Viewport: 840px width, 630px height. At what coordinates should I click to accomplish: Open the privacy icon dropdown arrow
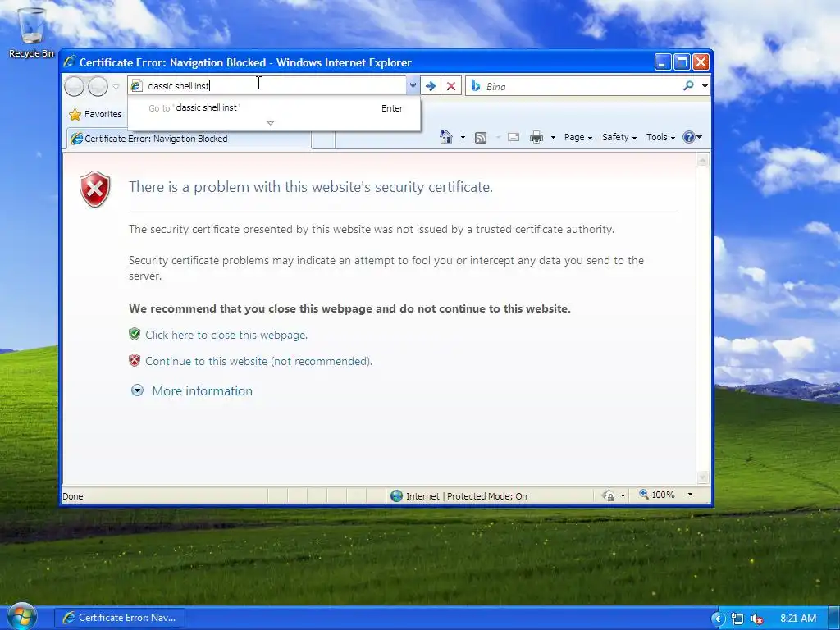pos(623,496)
